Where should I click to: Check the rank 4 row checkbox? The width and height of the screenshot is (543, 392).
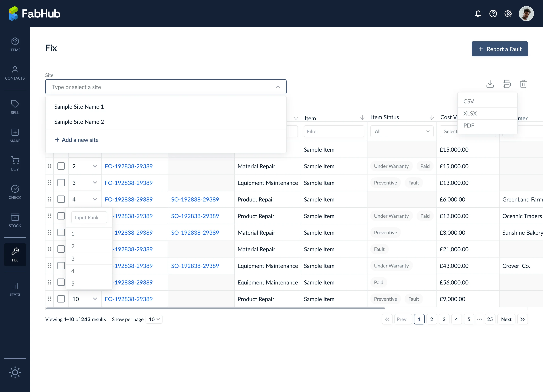(61, 199)
